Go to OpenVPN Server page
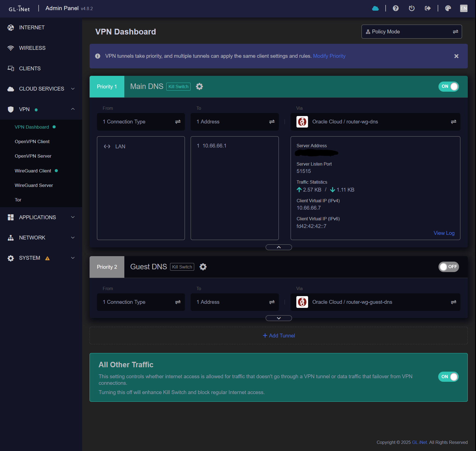Viewport: 476px width, 451px height. (x=33, y=156)
